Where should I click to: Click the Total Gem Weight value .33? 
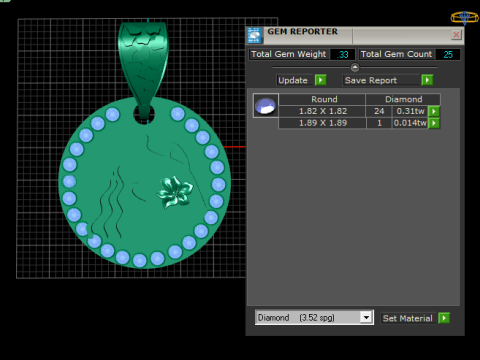click(342, 54)
